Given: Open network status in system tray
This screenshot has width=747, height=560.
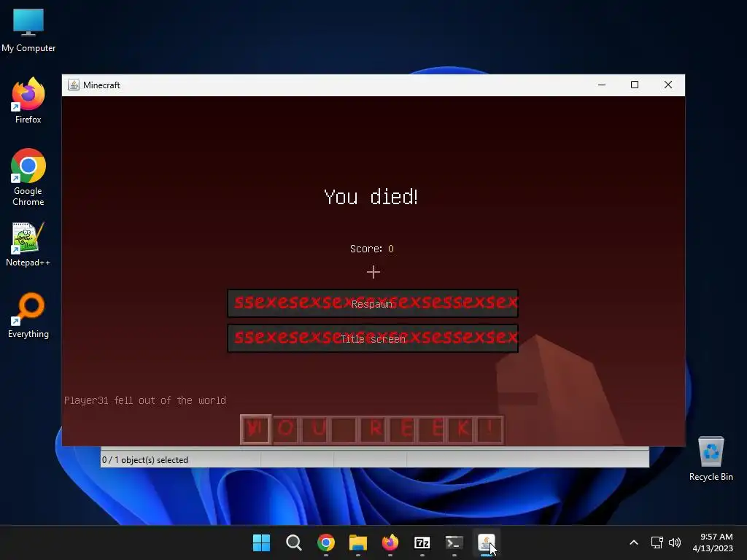Looking at the screenshot, I should tap(657, 542).
